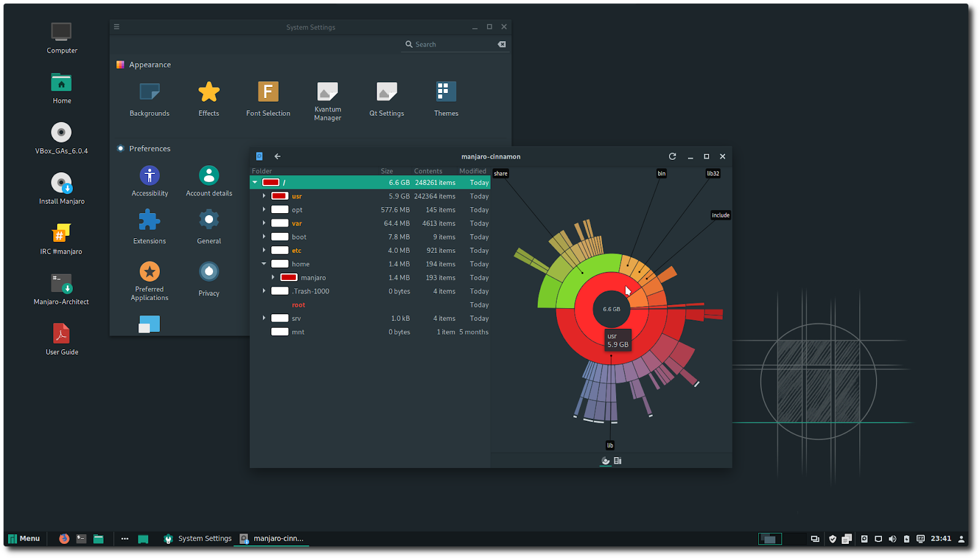
Task: Switch to manjaro-cinn... taskbar window
Action: coord(272,538)
